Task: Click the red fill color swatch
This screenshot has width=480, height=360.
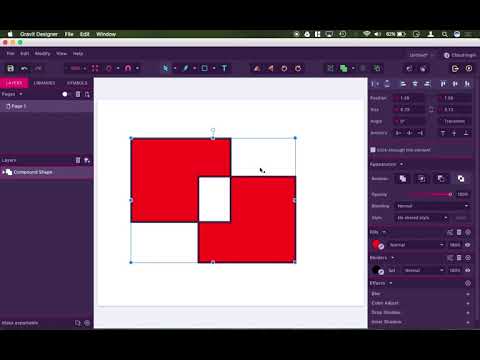Action: pos(376,244)
